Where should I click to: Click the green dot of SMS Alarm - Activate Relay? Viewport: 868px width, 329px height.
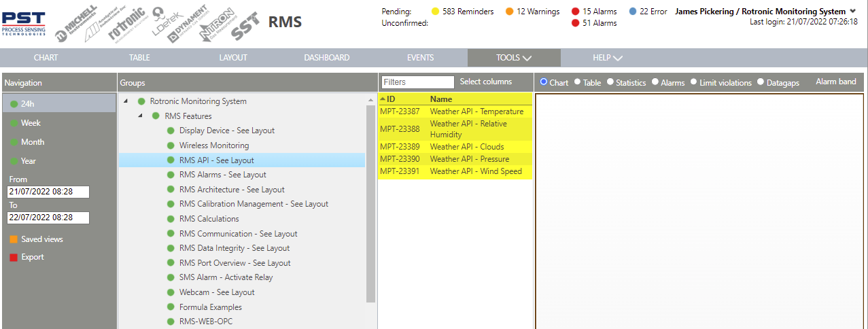(x=171, y=277)
